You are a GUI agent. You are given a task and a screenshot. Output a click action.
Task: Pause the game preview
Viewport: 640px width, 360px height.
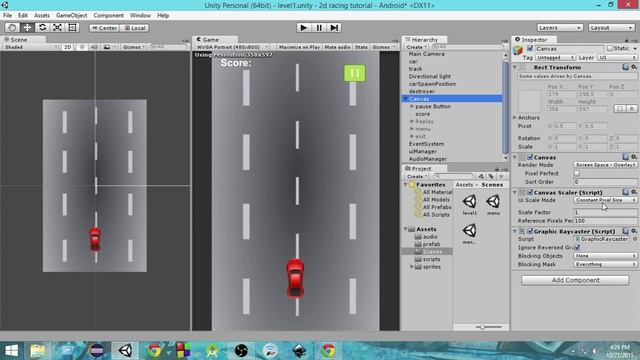tap(319, 28)
